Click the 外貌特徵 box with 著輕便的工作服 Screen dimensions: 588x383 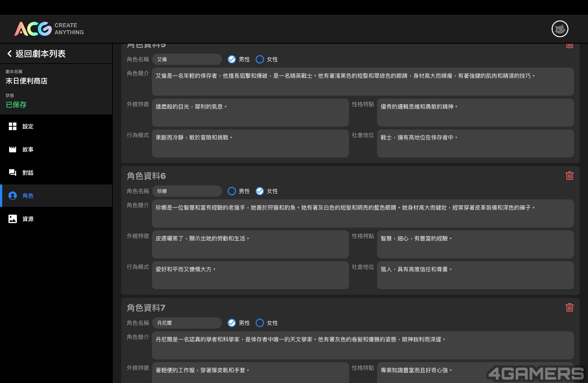250,372
